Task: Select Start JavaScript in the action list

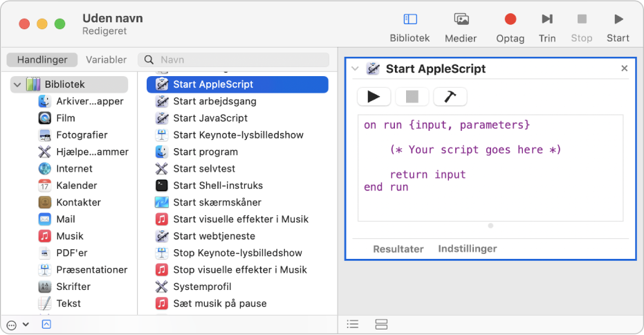Action: (x=210, y=118)
